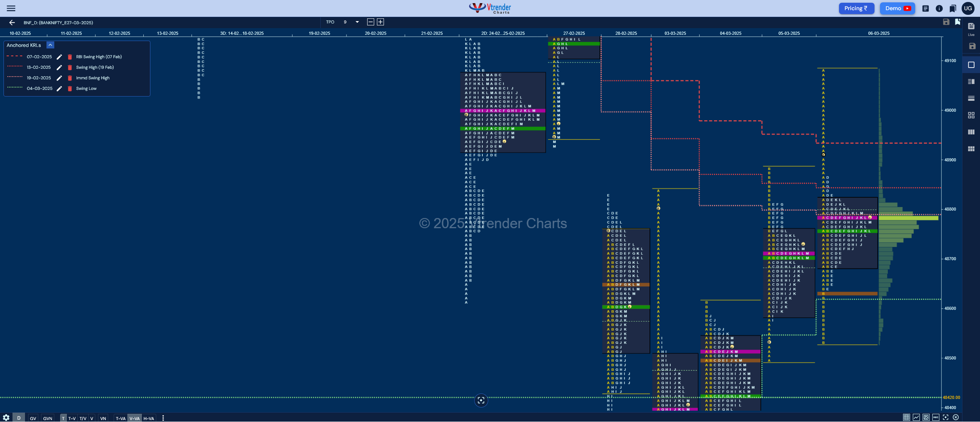Toggle the T-VA value area mode
Viewport: 980px width, 422px height.
pyautogui.click(x=121, y=418)
